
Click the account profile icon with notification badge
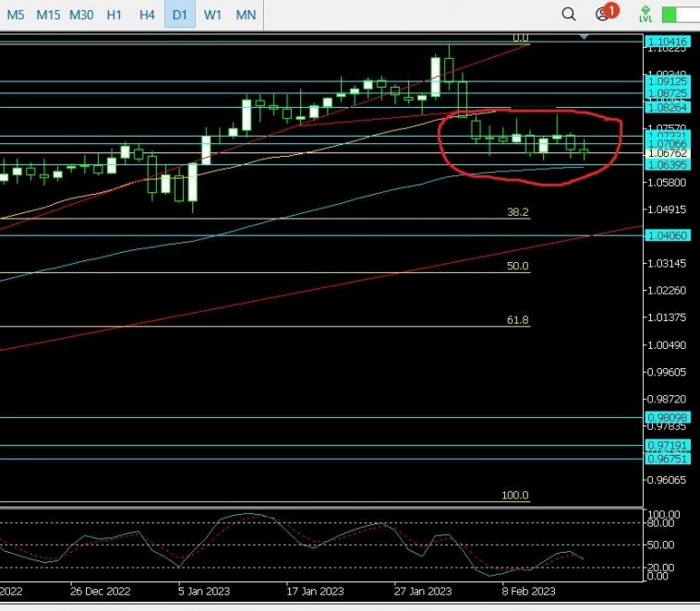(x=604, y=14)
